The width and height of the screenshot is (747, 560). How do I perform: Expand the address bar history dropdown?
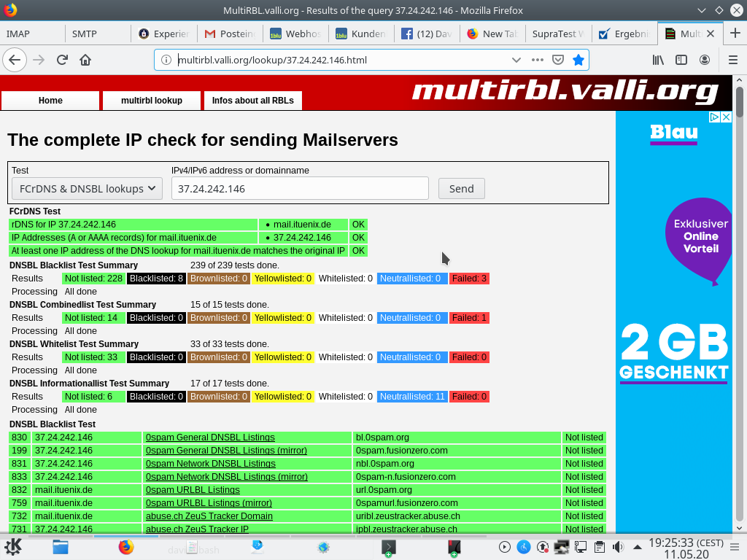point(516,60)
